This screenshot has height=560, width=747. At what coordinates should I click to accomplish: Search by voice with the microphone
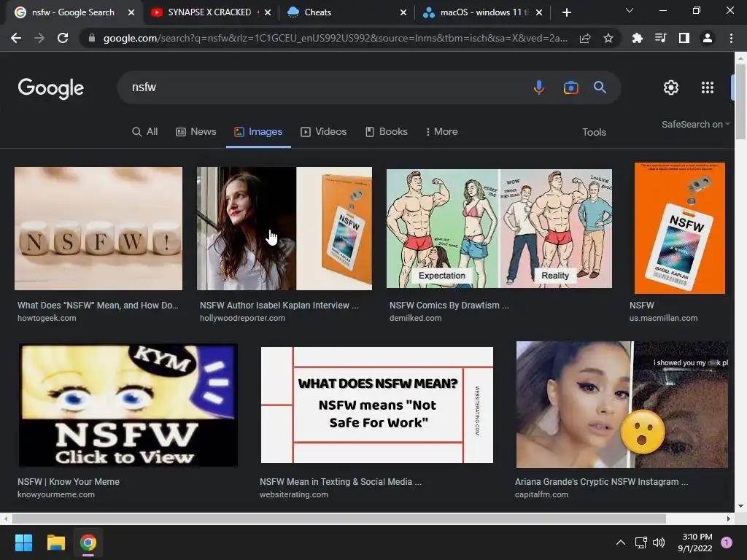coord(539,87)
